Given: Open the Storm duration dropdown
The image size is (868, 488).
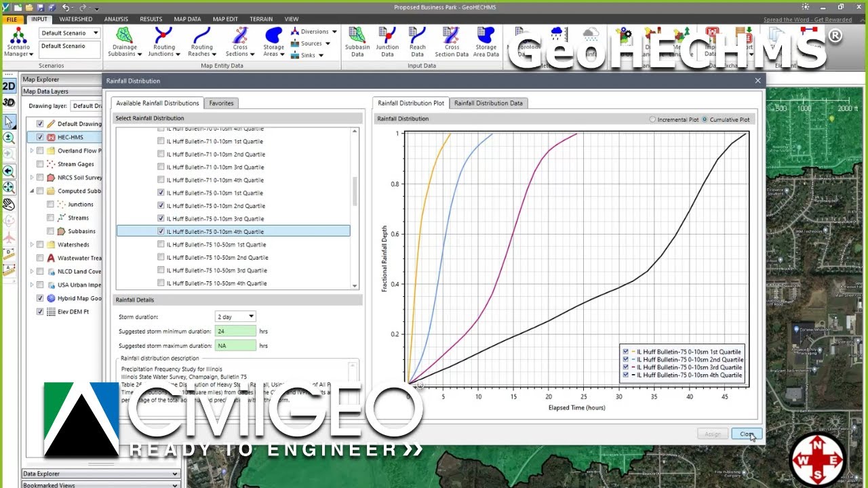Looking at the screenshot, I should coord(251,317).
